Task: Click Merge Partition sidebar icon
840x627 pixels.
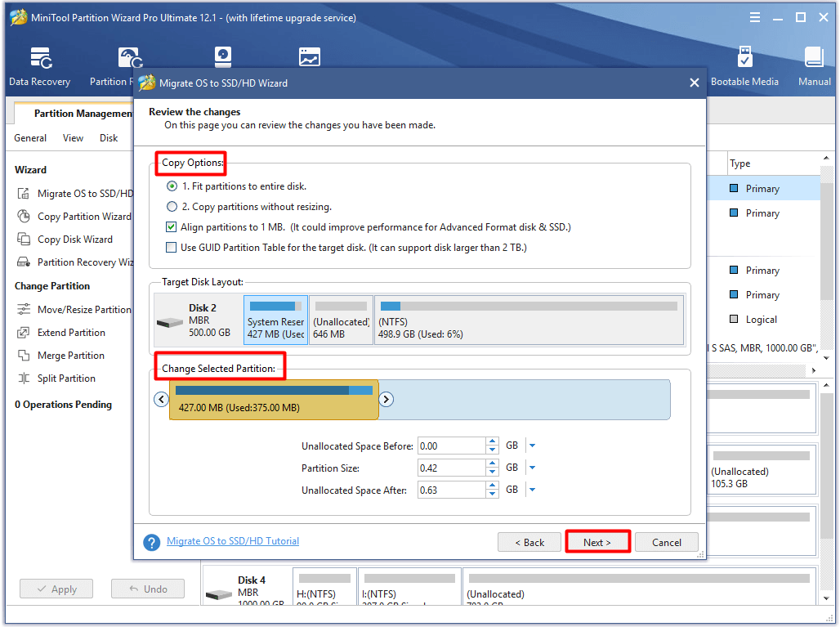Action: 24,356
